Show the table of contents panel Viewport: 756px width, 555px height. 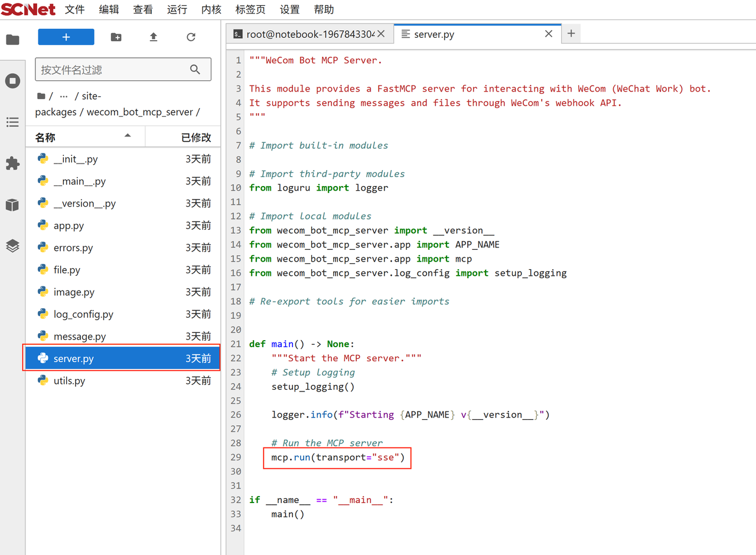(12, 122)
